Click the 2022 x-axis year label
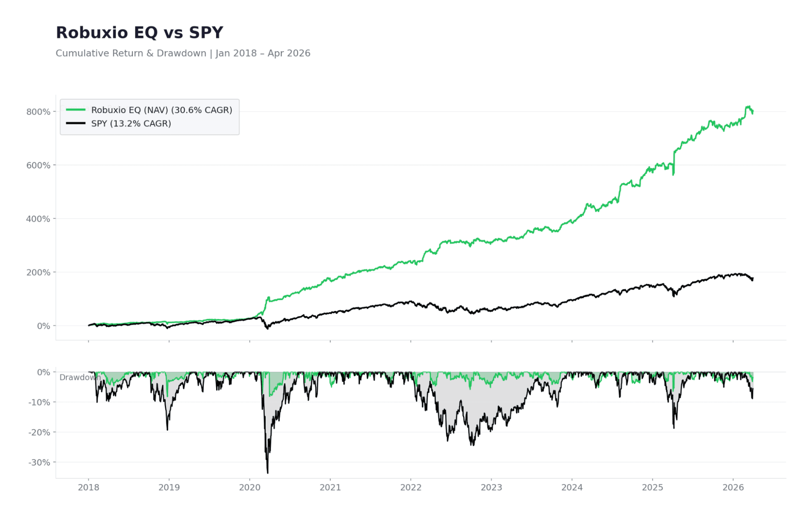 pos(411,488)
